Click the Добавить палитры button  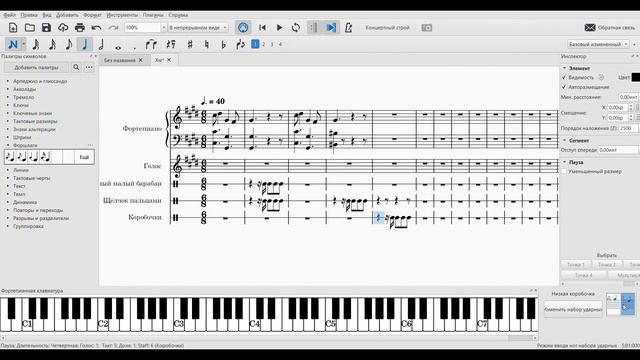coord(36,67)
